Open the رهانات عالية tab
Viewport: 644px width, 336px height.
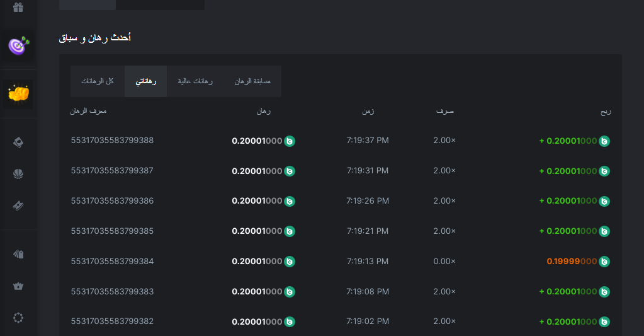[195, 81]
